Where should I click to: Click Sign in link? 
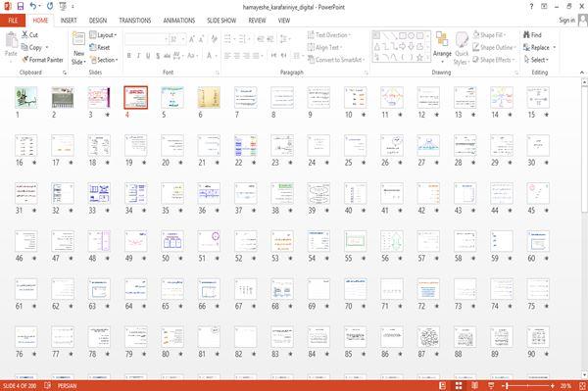pos(566,21)
